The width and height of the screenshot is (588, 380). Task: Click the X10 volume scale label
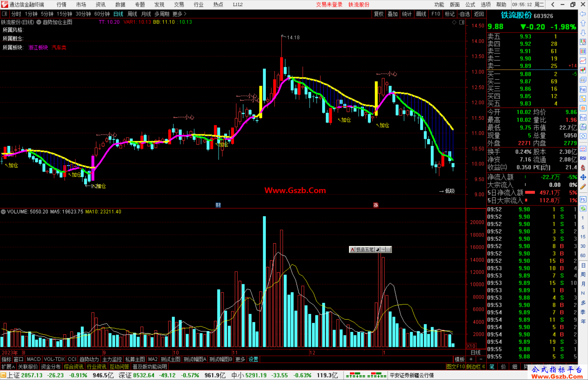click(x=471, y=346)
